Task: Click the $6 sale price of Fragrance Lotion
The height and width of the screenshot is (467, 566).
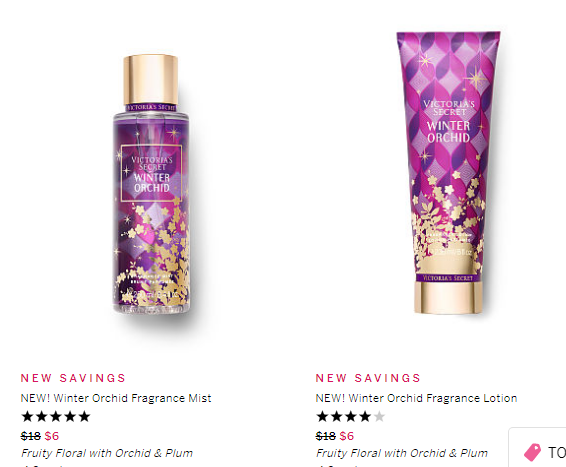Action: tap(347, 436)
